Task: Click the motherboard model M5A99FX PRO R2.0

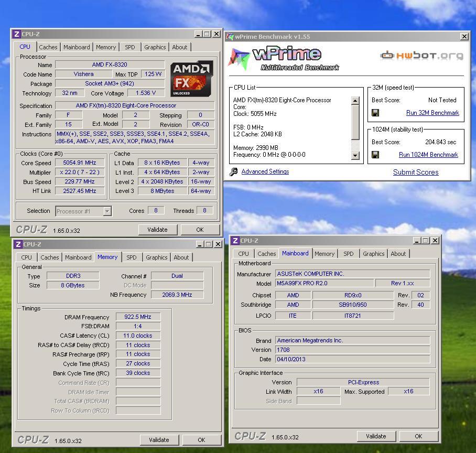Action: click(324, 283)
